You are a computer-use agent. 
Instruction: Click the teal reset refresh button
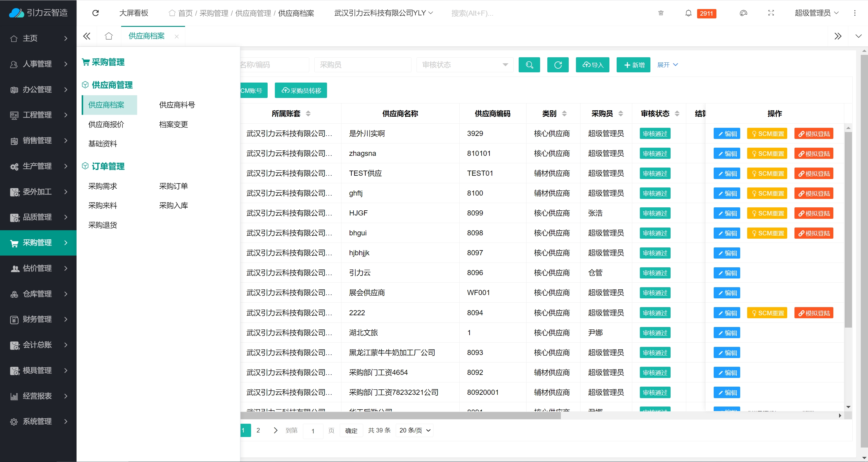pos(558,65)
